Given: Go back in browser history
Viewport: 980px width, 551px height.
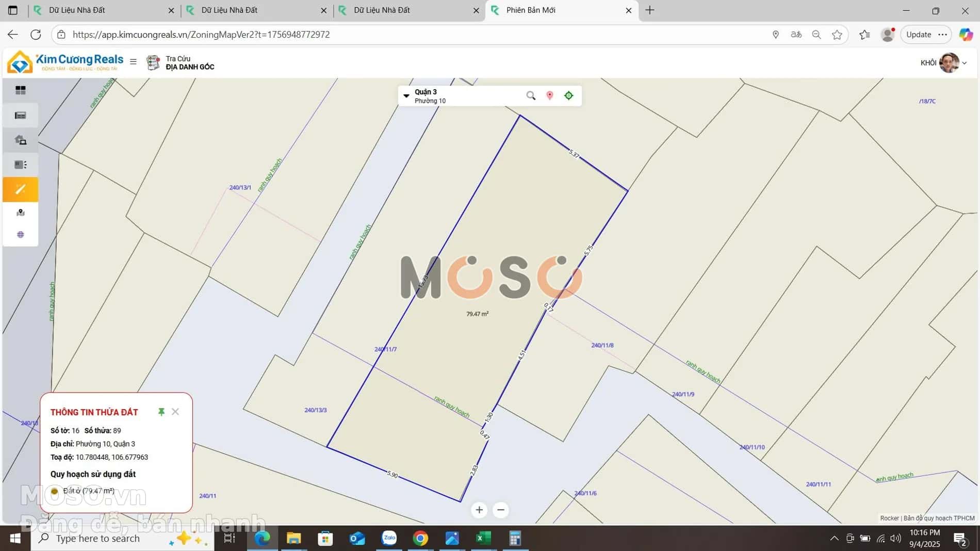Looking at the screenshot, I should (13, 35).
